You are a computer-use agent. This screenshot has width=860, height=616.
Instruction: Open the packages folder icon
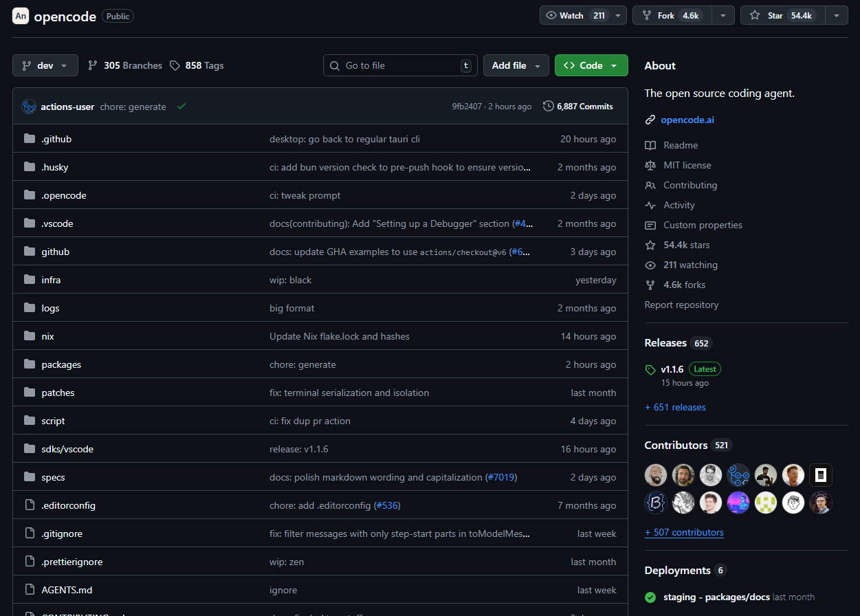pyautogui.click(x=30, y=364)
